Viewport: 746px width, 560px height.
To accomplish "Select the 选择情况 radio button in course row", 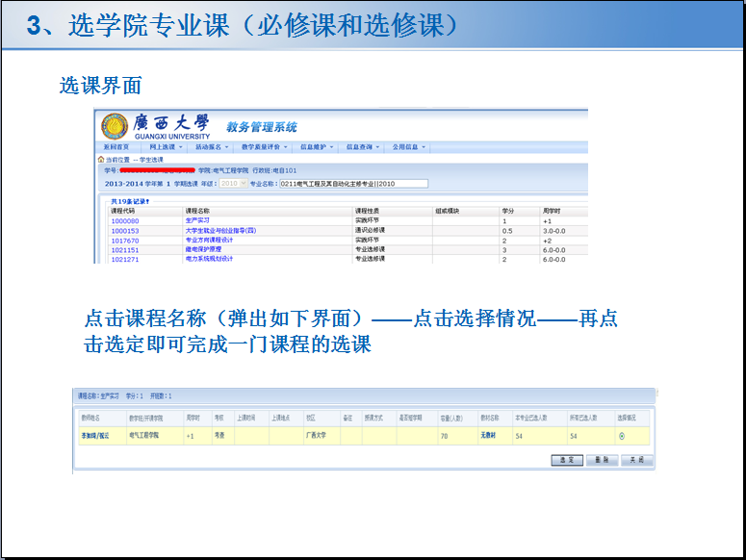I will [622, 436].
